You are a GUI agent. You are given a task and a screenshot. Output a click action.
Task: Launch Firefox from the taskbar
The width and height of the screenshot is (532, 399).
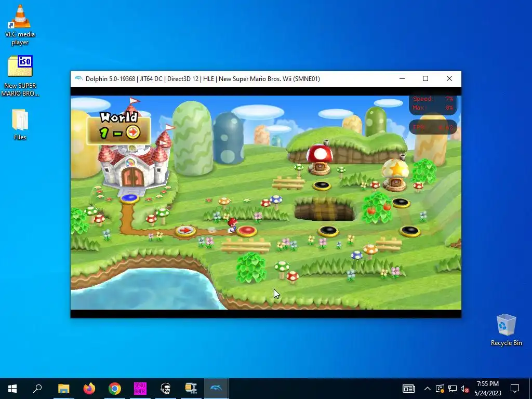click(x=89, y=389)
